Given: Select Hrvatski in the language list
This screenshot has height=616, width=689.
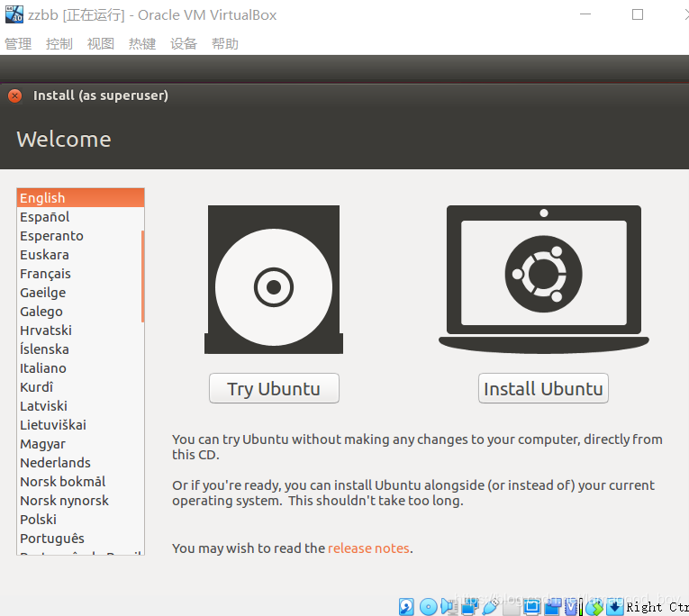Looking at the screenshot, I should 80,330.
